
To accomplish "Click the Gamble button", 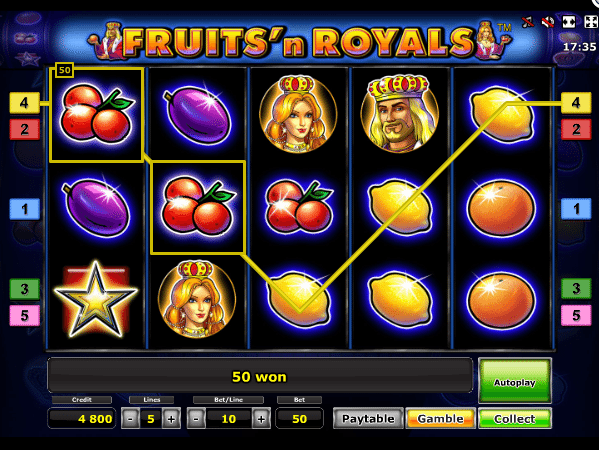I will click(440, 419).
